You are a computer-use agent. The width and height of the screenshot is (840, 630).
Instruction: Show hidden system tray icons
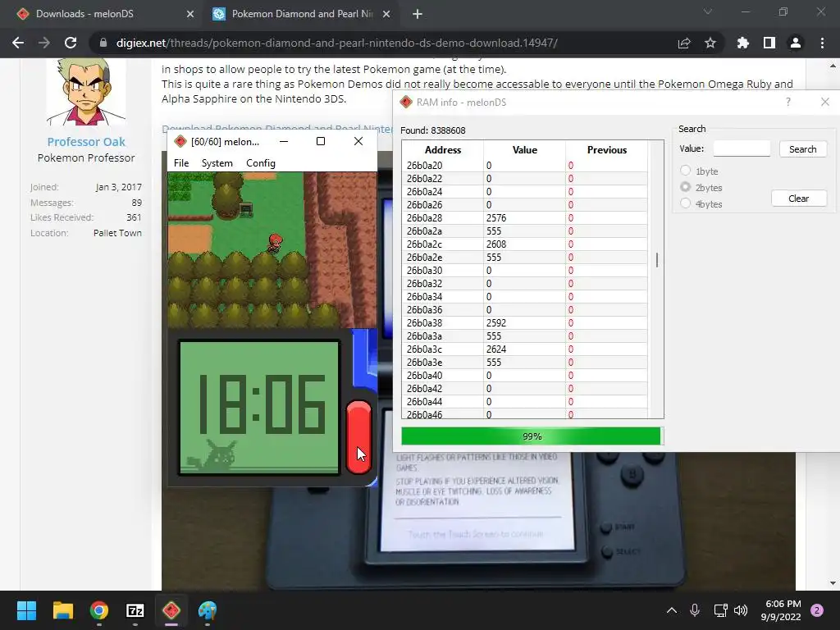pos(671,610)
